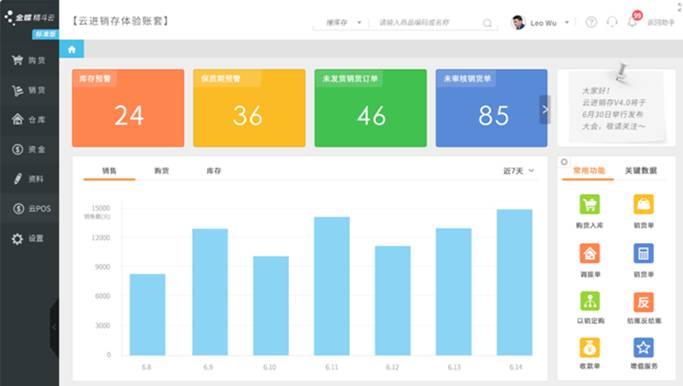The height and width of the screenshot is (386, 683).
Task: Click the 6.11 sales bar
Action: coord(331,286)
